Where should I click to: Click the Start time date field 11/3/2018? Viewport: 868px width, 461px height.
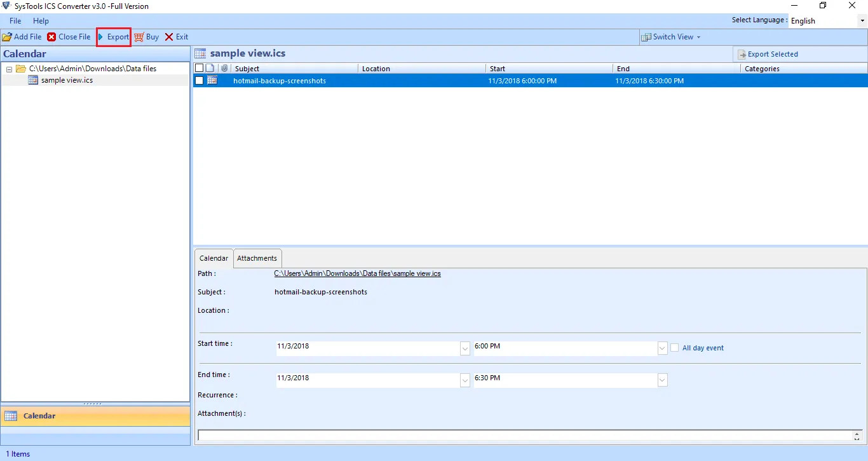[368, 348]
